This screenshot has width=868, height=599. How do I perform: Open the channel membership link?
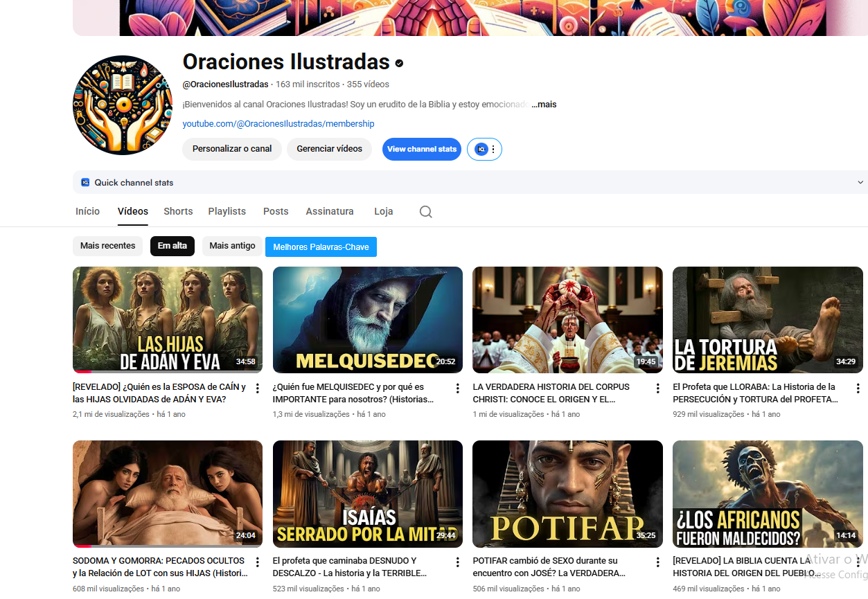click(x=278, y=124)
